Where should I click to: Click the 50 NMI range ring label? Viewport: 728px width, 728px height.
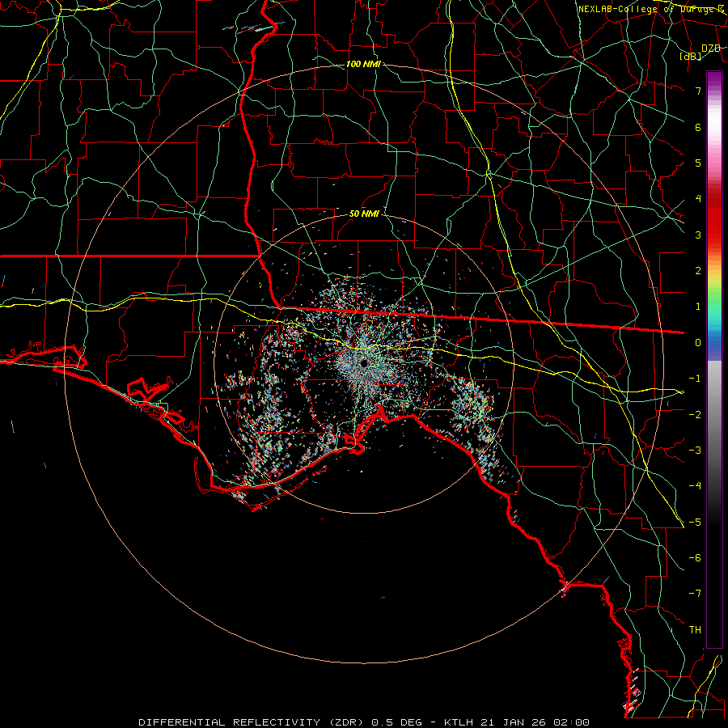tap(364, 214)
